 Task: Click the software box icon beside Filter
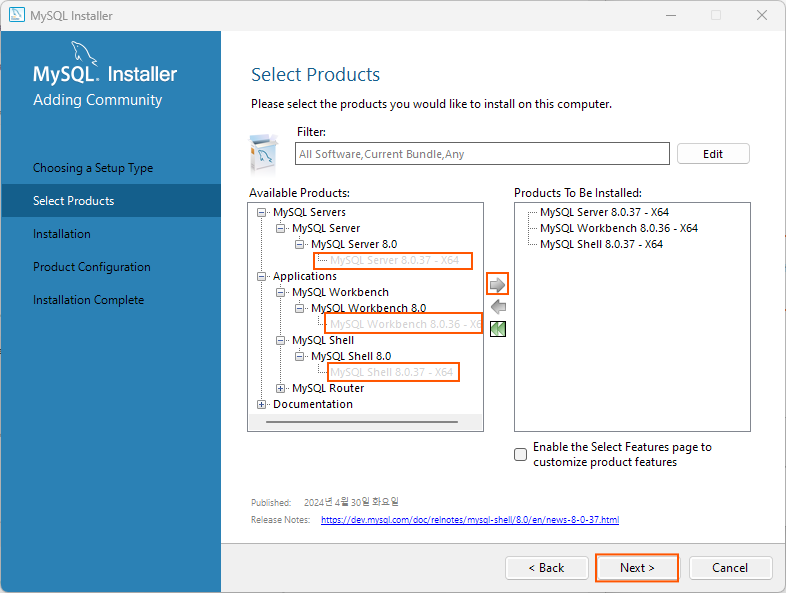[x=263, y=153]
